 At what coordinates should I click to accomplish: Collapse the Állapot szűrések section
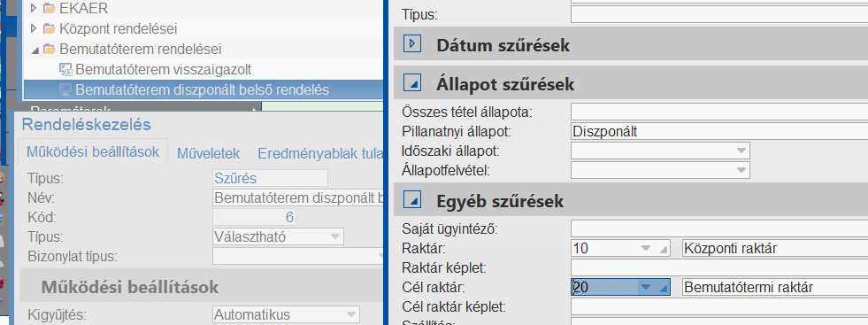412,83
